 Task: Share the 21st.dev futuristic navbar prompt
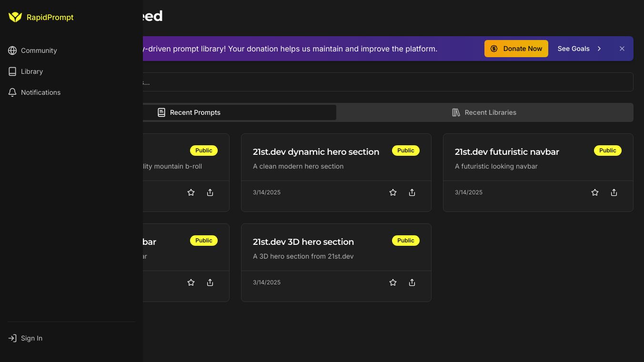click(x=614, y=192)
